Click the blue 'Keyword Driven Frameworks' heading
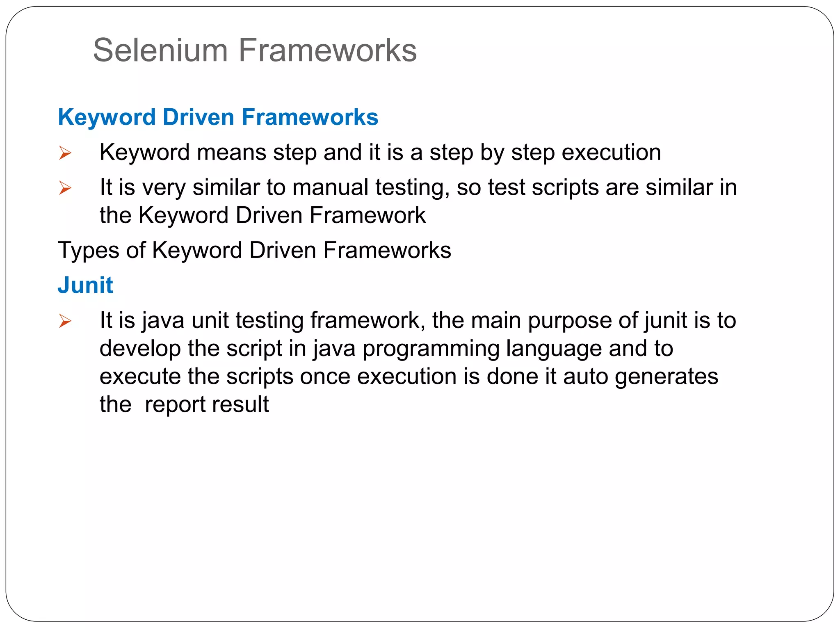 218,117
